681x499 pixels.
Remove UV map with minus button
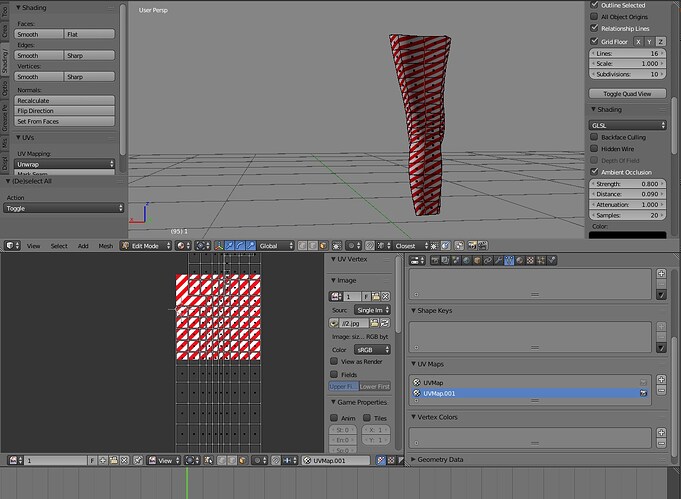(661, 390)
